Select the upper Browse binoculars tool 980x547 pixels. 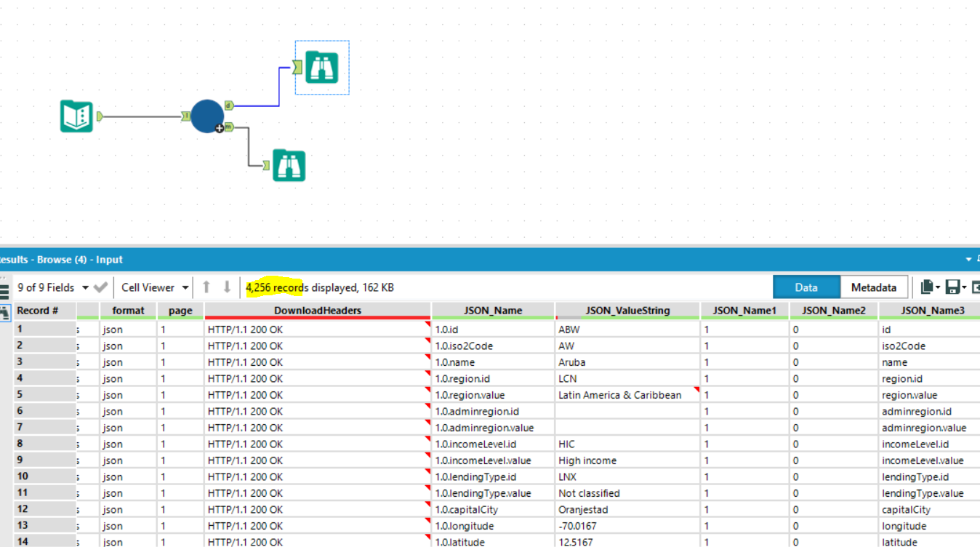(321, 68)
